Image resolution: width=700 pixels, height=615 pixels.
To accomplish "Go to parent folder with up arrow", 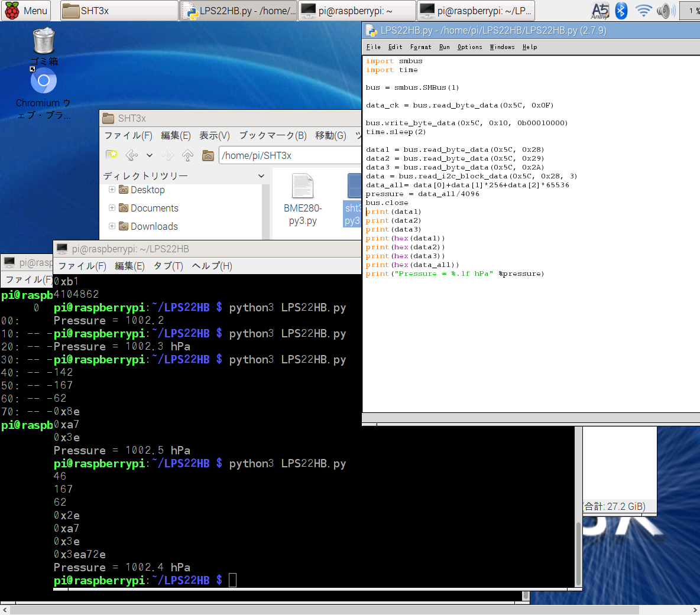I will (187, 155).
